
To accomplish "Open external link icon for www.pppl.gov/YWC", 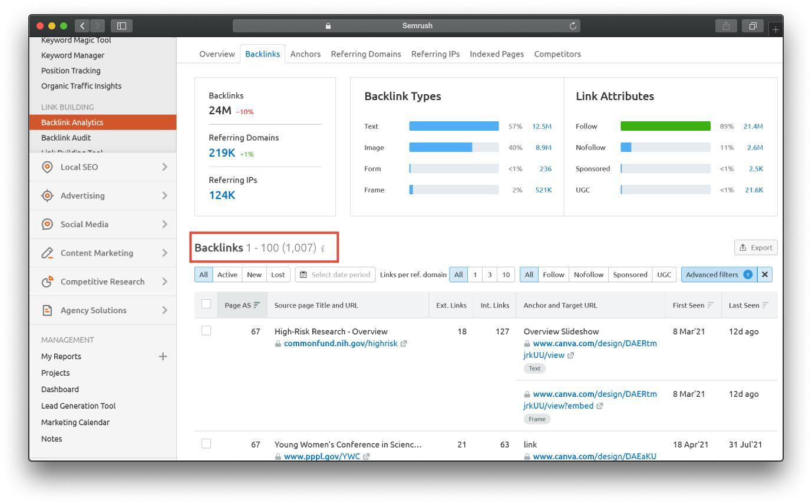I will (367, 457).
